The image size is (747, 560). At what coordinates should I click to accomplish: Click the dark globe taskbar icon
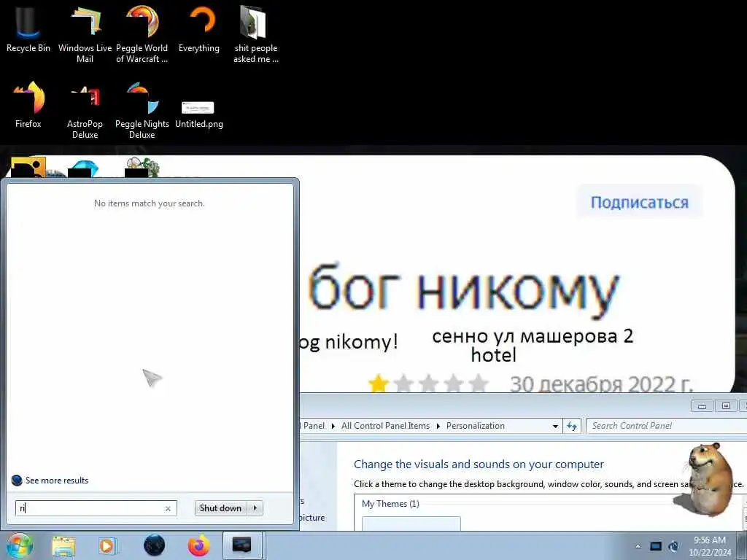(154, 545)
